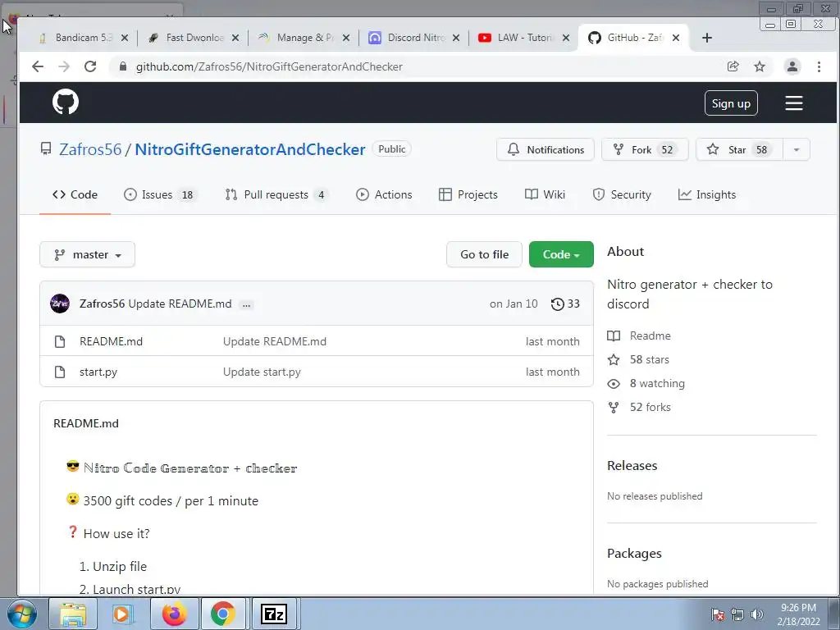Click the address bar URL
The width and height of the screenshot is (840, 630).
click(x=269, y=66)
